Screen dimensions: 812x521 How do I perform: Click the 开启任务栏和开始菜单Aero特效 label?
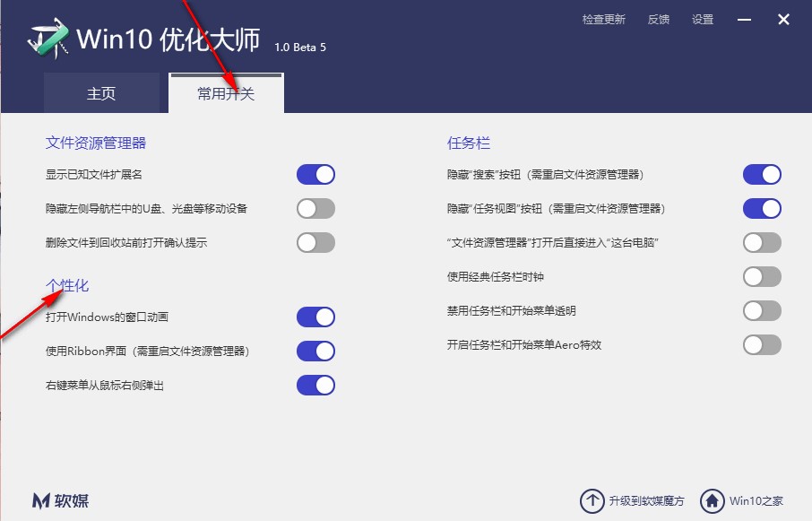click(524, 345)
